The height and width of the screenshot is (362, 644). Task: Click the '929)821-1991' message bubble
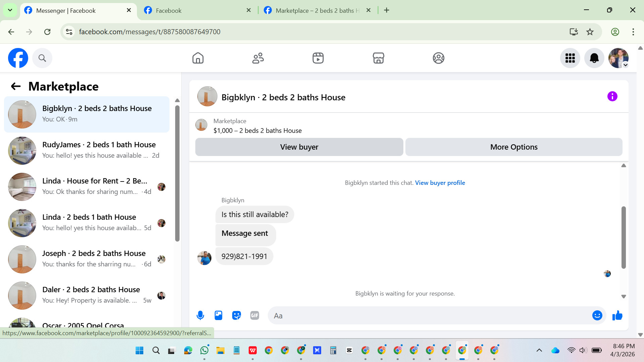(244, 256)
